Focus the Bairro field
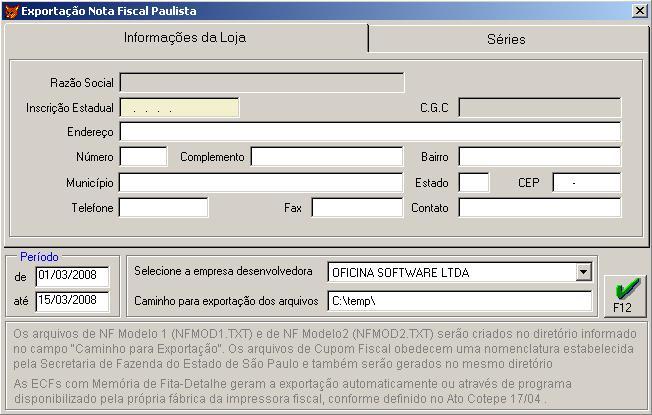Image resolution: width=652 pixels, height=415 pixels. 540,157
